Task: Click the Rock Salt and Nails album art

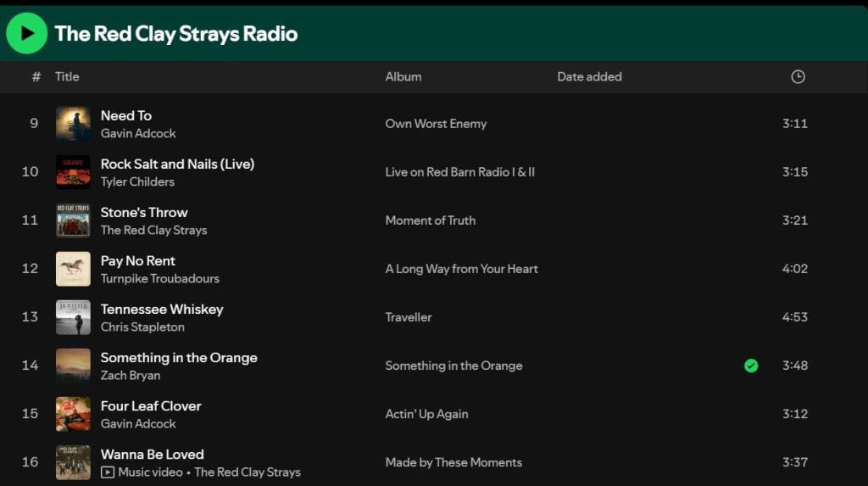Action: tap(73, 172)
